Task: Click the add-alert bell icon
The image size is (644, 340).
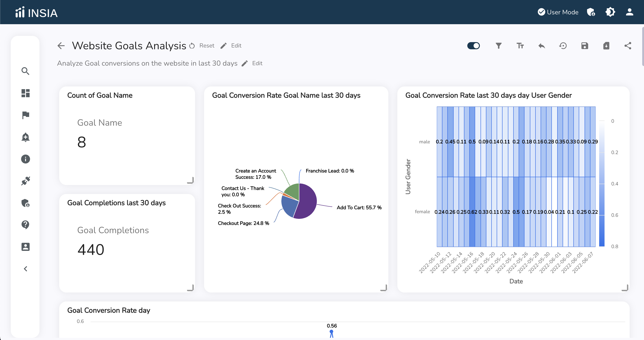Action: [26, 137]
